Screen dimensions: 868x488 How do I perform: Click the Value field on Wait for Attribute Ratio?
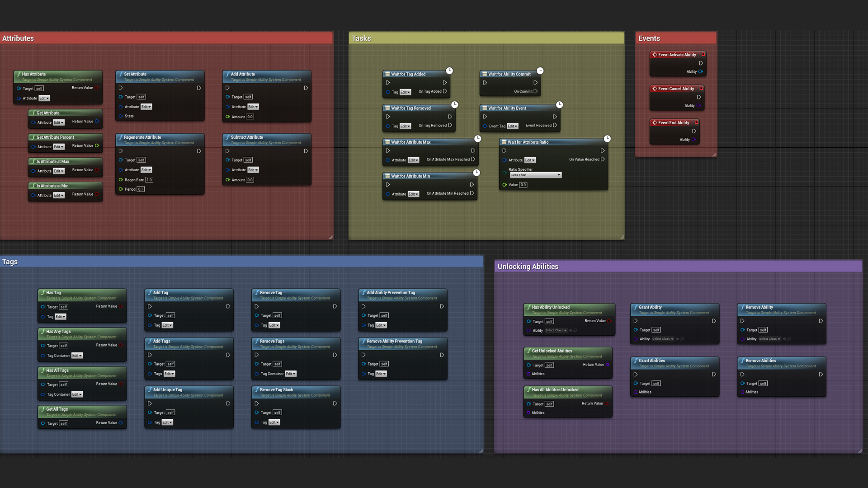(523, 185)
